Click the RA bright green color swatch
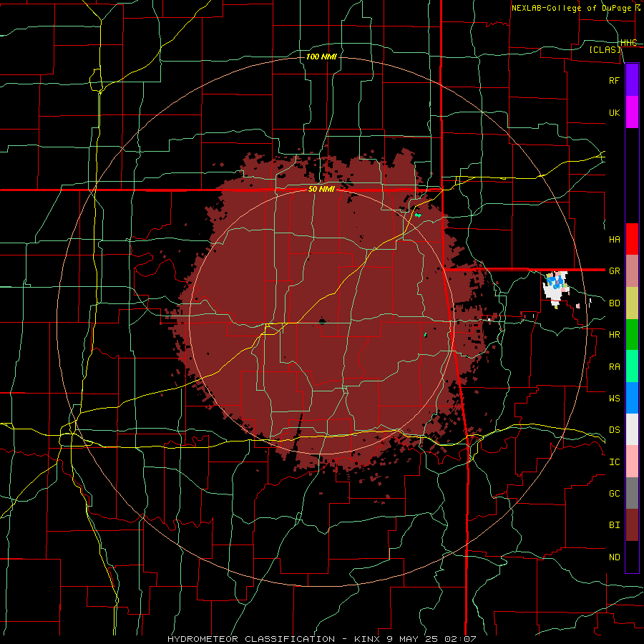This screenshot has width=644, height=644. click(x=632, y=366)
